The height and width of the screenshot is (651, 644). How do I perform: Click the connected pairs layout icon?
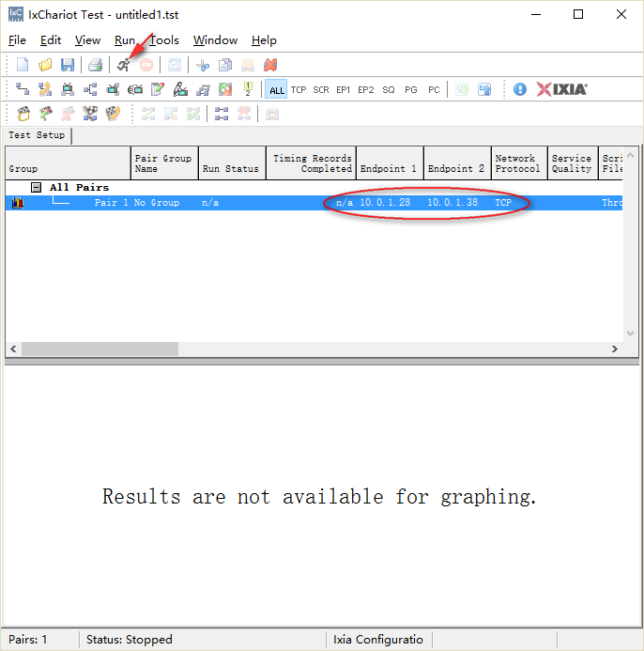[222, 114]
